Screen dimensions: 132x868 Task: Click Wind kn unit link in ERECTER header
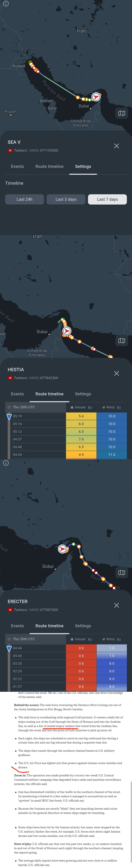(119, 639)
